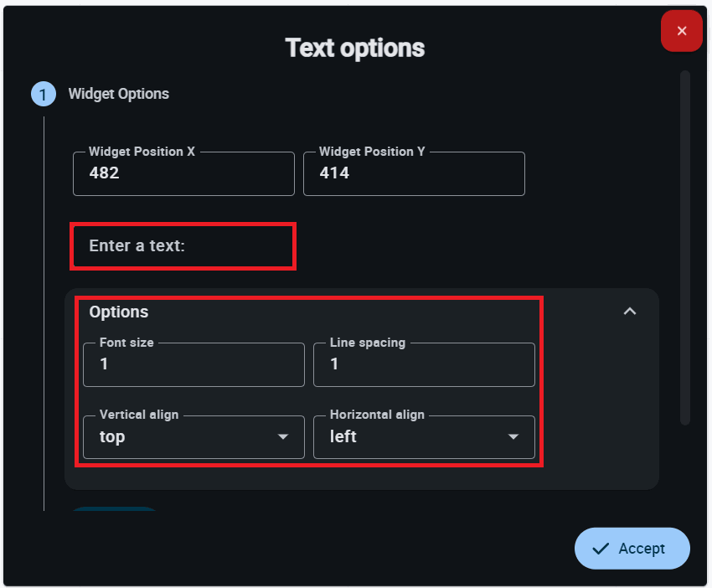Viewport: 712px width, 588px height.
Task: Click the checkmark icon on Accept
Action: point(600,549)
